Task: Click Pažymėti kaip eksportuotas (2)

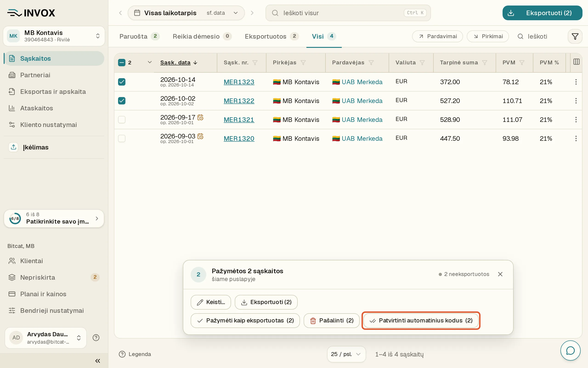Action: 245,321
